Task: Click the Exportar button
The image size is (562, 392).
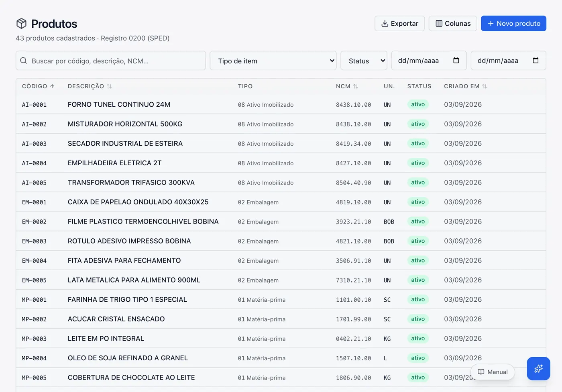Action: coord(399,23)
